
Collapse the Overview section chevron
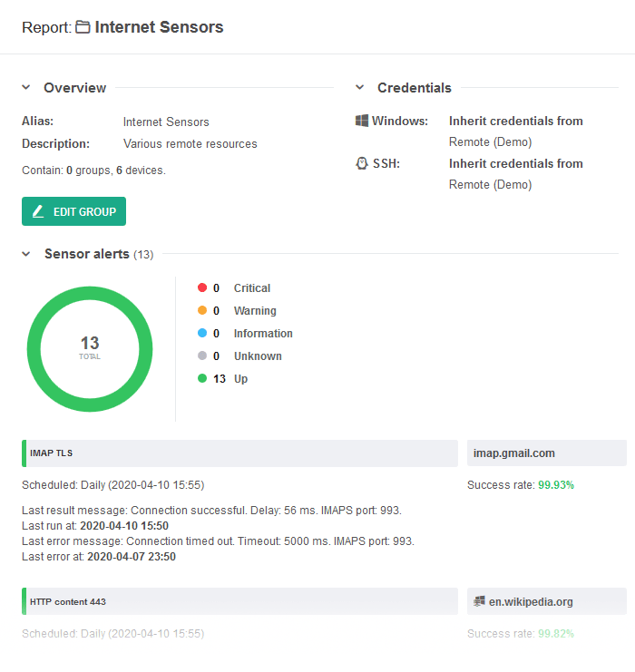pyautogui.click(x=26, y=87)
